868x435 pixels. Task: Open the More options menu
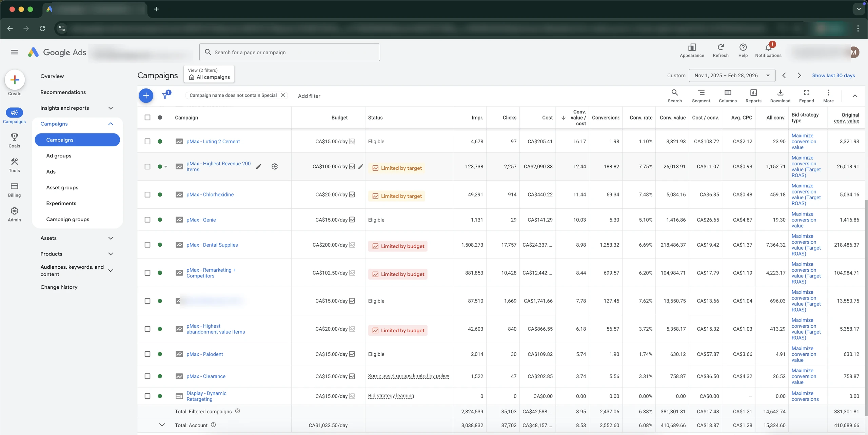(828, 96)
